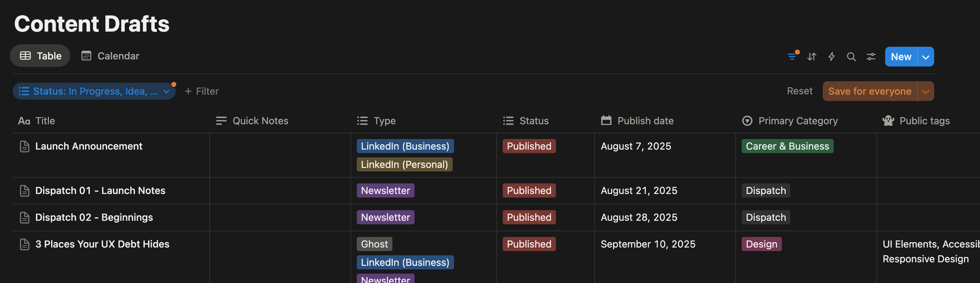This screenshot has width=980, height=283.
Task: Click the Reset button
Action: pyautogui.click(x=799, y=91)
